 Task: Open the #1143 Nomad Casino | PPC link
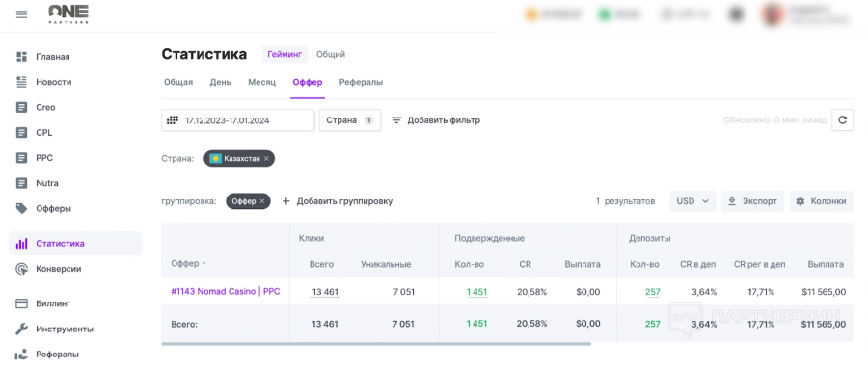[226, 291]
